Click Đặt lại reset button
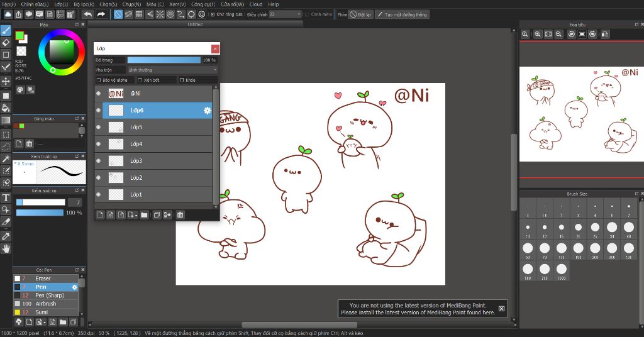The image size is (644, 337). tap(360, 14)
